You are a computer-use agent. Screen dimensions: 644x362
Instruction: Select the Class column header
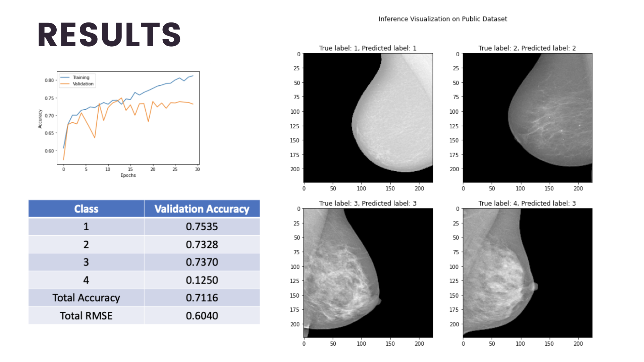pos(86,209)
